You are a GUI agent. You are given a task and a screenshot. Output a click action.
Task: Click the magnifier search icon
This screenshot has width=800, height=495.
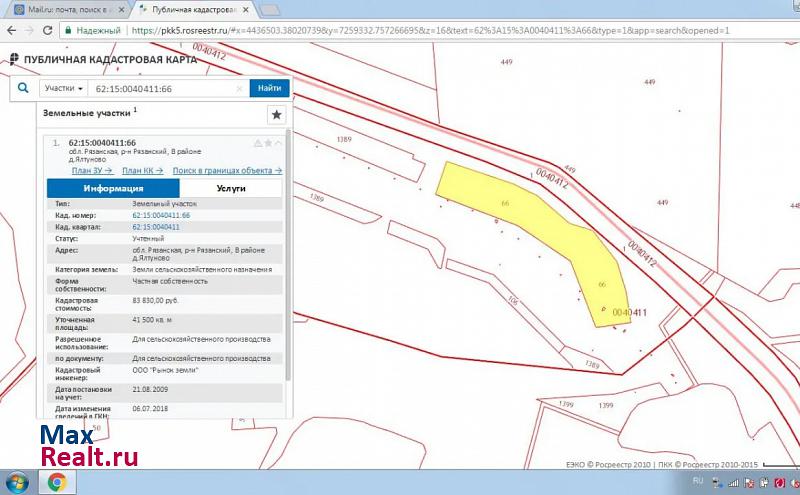[x=24, y=89]
